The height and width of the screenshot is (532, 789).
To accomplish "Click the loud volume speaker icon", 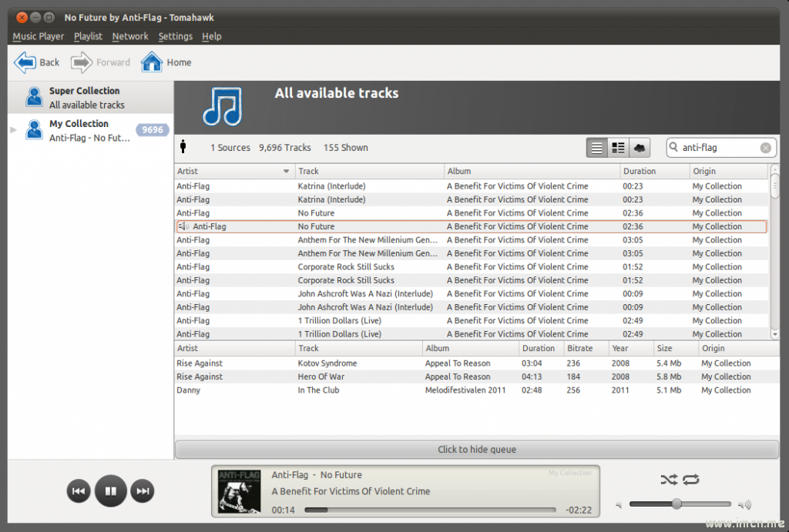I will [x=745, y=504].
